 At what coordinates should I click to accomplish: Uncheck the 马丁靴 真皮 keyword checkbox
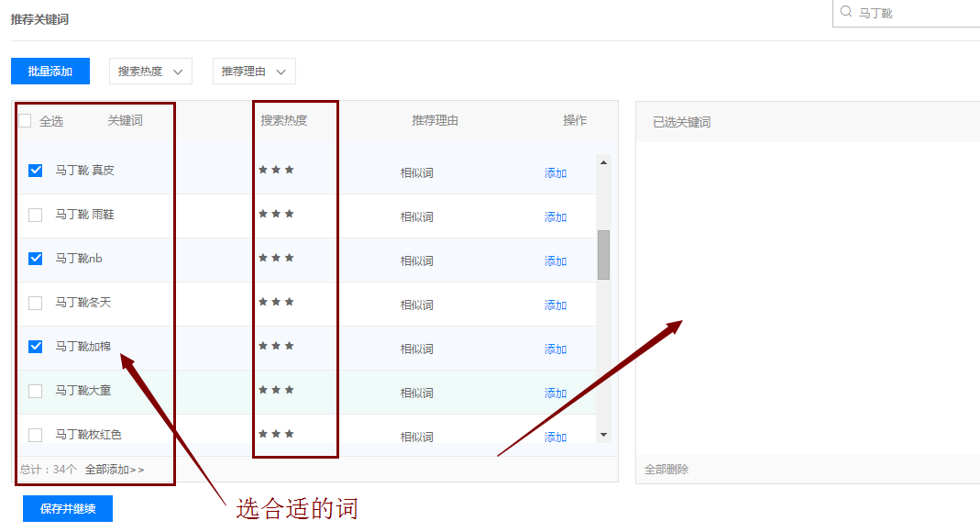pos(36,171)
